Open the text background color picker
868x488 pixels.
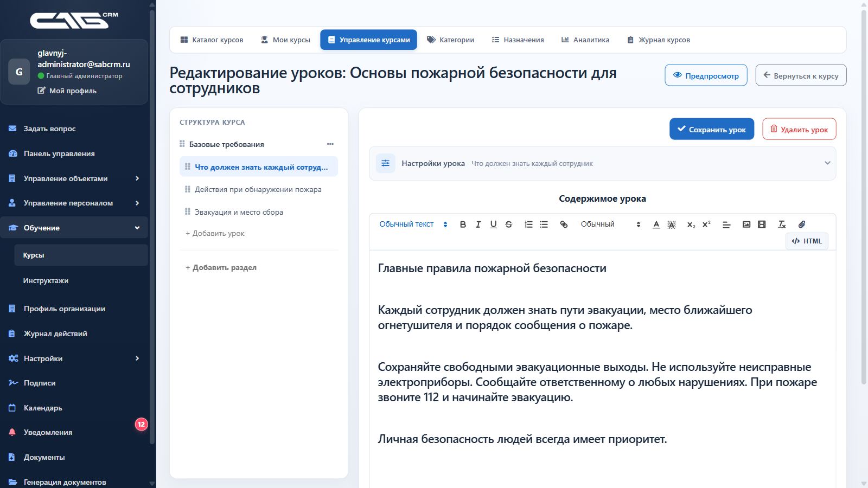point(672,224)
